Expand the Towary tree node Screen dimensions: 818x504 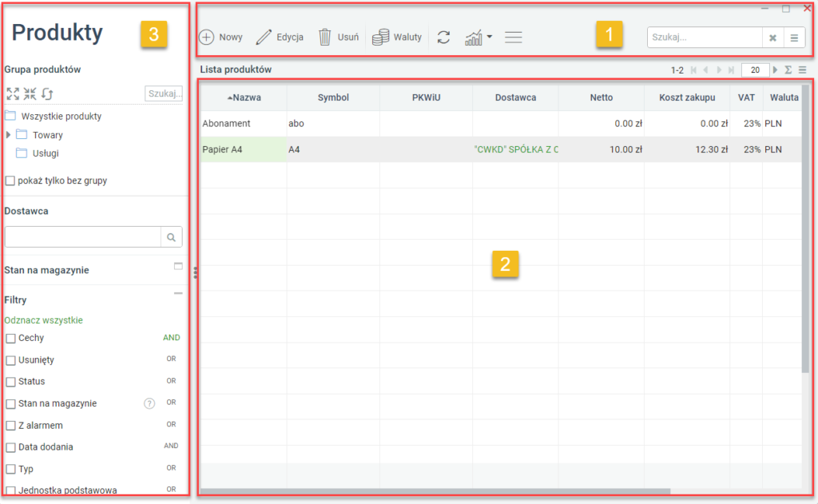tap(8, 135)
